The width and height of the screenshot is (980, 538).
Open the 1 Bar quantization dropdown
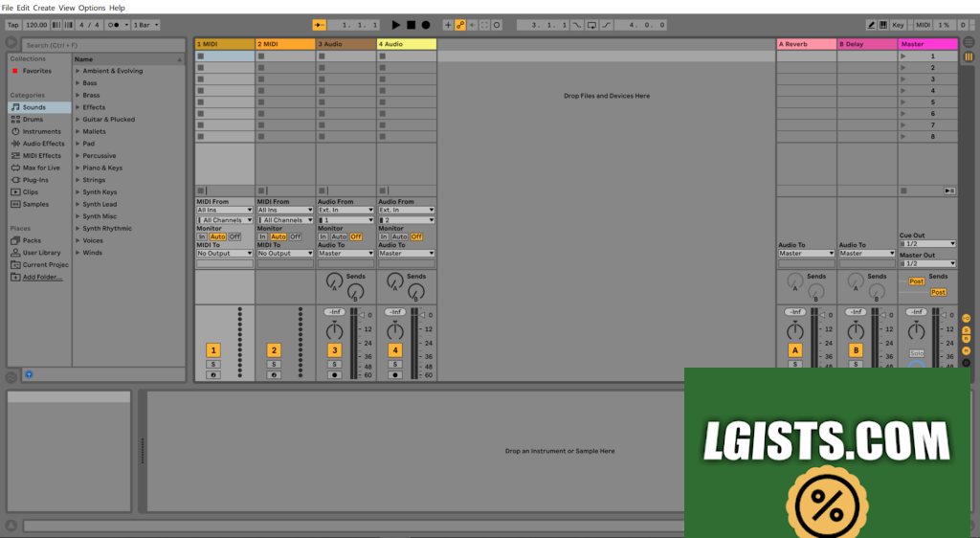click(145, 25)
